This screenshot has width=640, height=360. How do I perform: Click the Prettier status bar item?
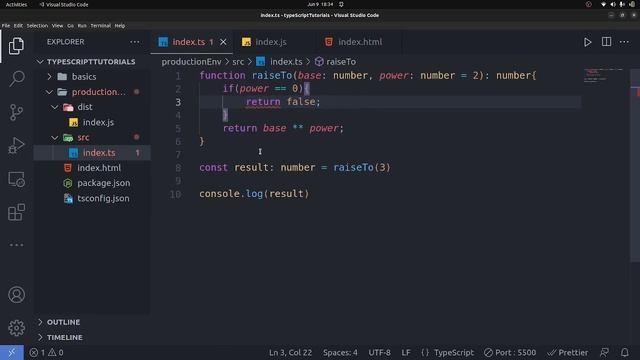pos(568,352)
